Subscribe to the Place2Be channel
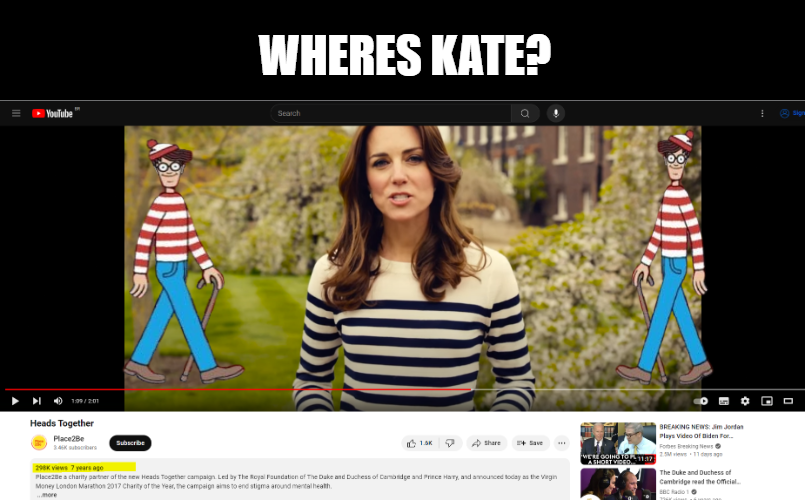The width and height of the screenshot is (805, 500). coord(130,443)
